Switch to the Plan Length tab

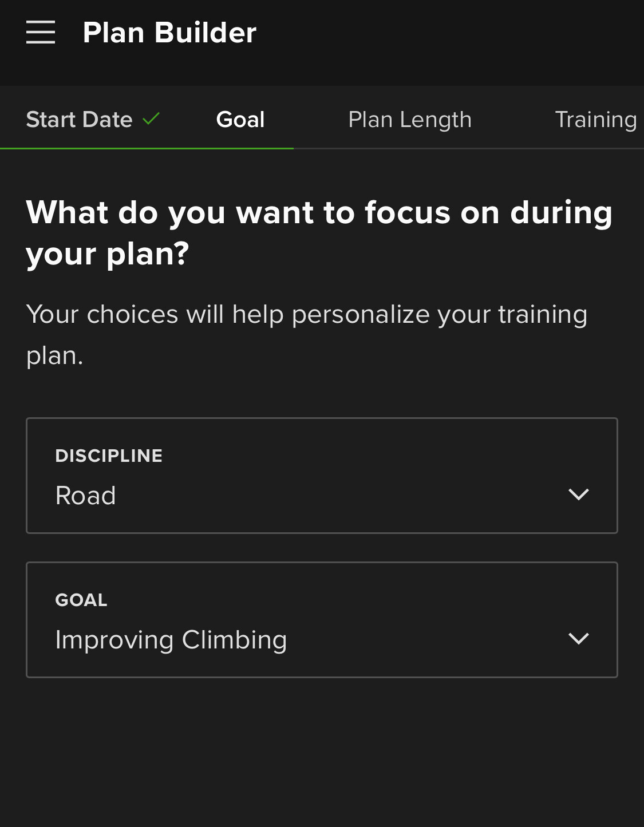[410, 120]
